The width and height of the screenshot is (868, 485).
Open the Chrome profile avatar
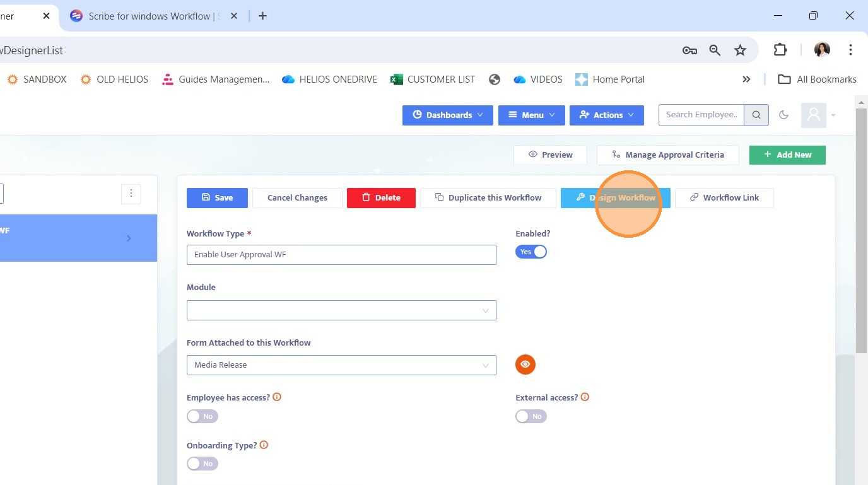click(x=822, y=50)
